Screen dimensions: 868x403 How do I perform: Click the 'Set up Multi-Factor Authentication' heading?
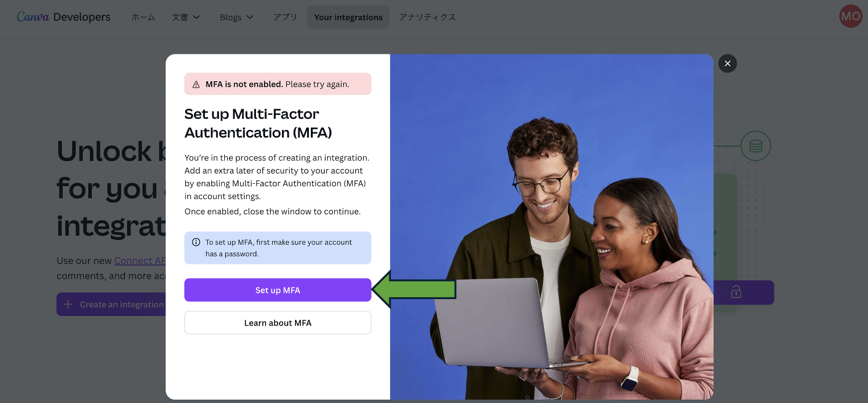[x=258, y=123]
